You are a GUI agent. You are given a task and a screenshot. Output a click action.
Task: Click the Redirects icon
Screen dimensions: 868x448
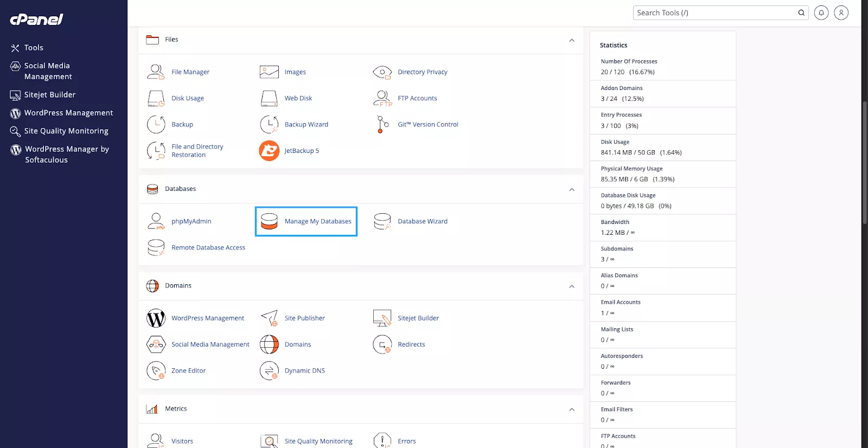coord(382,344)
